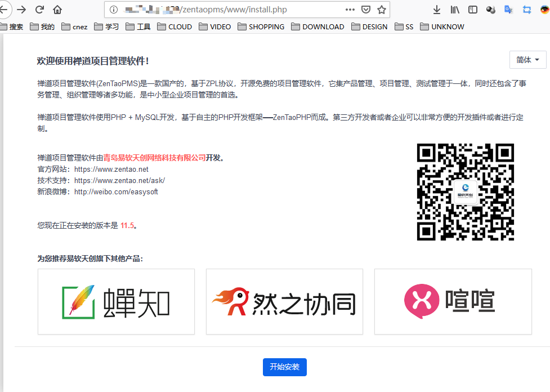Open the zentao.net/ask support link
The width and height of the screenshot is (550, 392).
coord(119,180)
